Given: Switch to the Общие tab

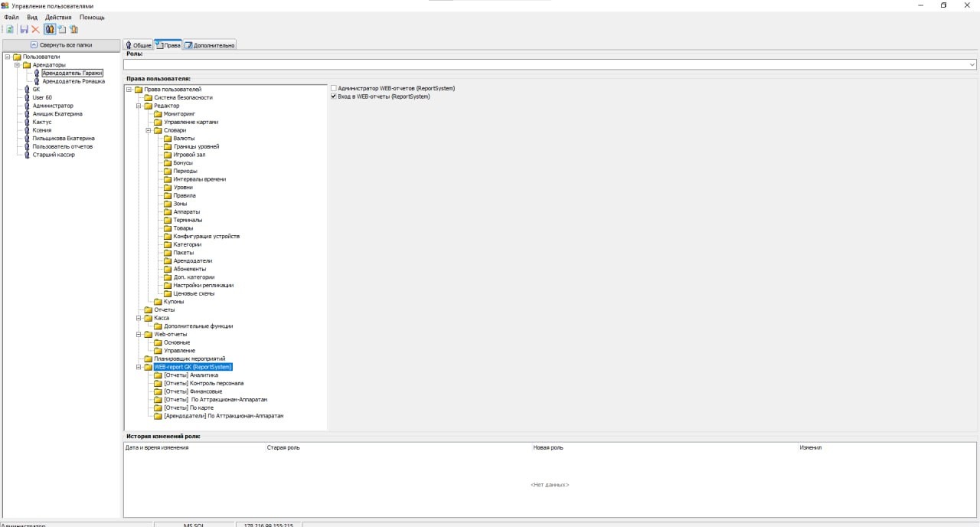Looking at the screenshot, I should [139, 45].
